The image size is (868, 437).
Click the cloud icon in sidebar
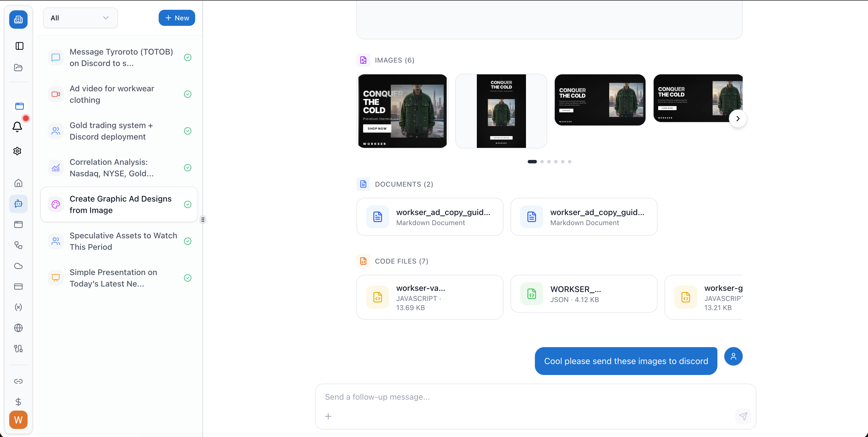tap(18, 266)
